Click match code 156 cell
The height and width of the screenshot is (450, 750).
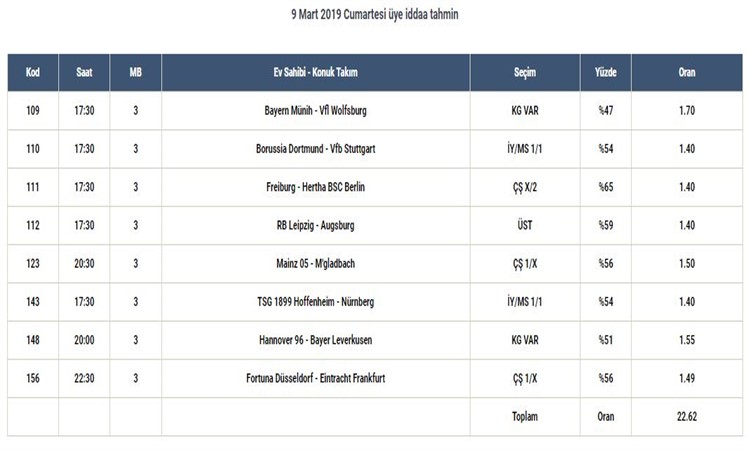[x=33, y=378]
